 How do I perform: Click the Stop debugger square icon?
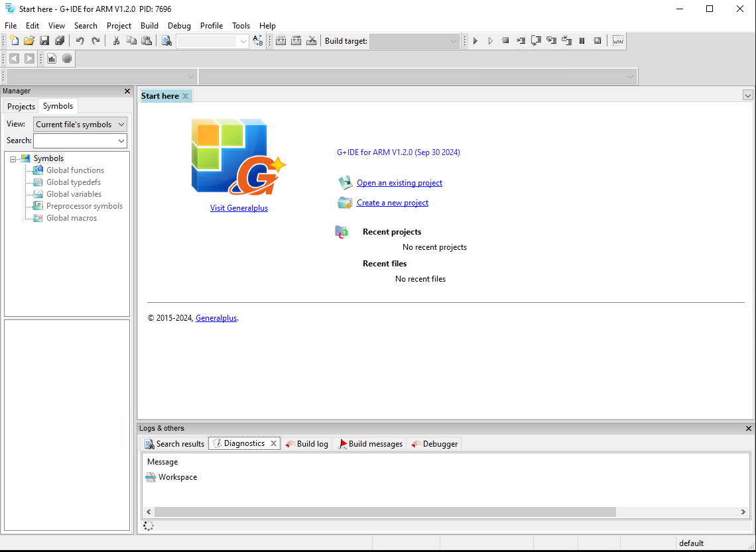coord(505,41)
